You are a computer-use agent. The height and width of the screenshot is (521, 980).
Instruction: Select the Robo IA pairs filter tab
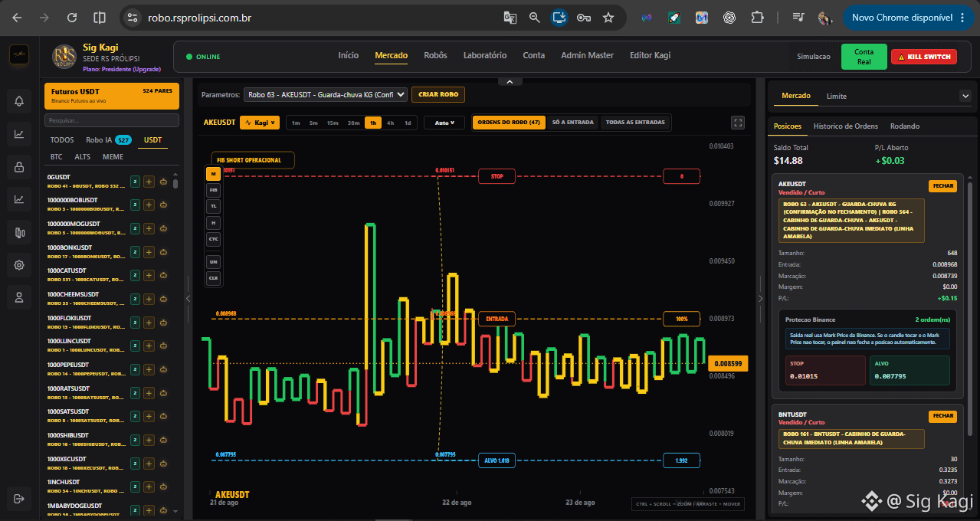pos(108,140)
